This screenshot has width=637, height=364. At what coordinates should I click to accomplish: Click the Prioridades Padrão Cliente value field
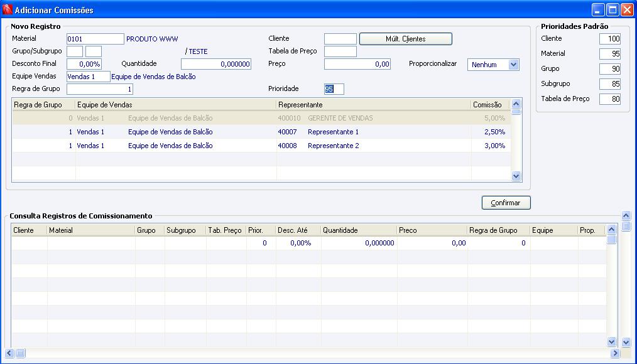(x=610, y=38)
